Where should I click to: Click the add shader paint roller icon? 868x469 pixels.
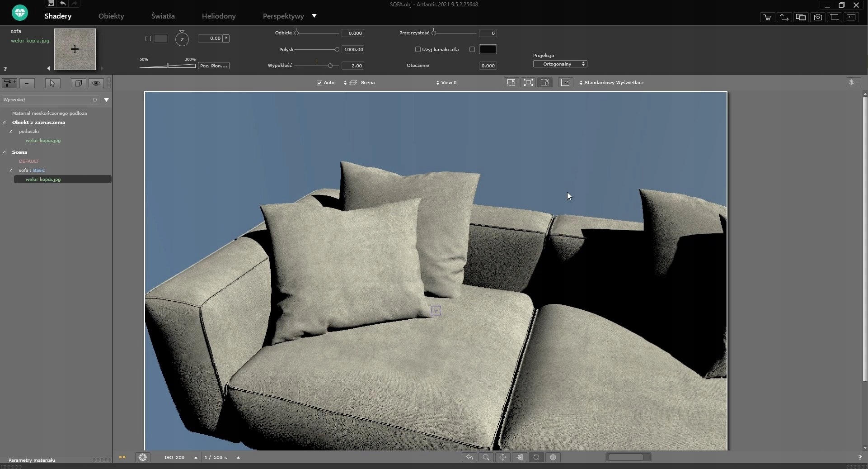[x=9, y=83]
